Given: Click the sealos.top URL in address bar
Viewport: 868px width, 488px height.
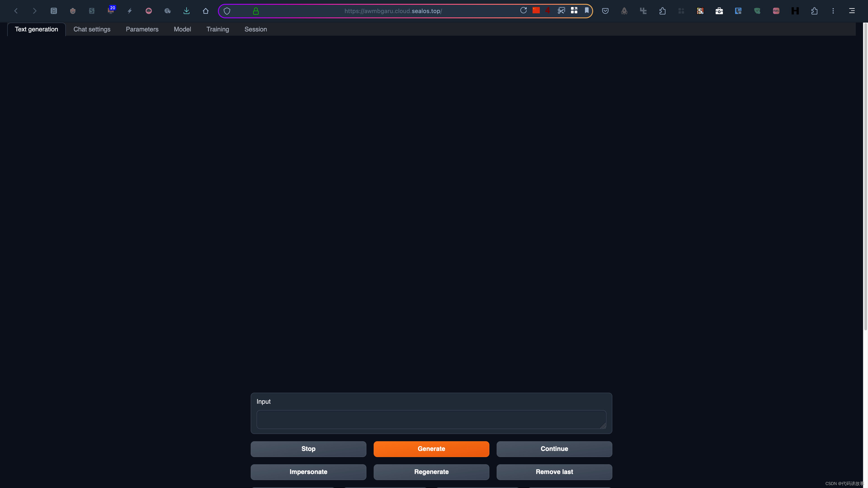Looking at the screenshot, I should tap(393, 11).
